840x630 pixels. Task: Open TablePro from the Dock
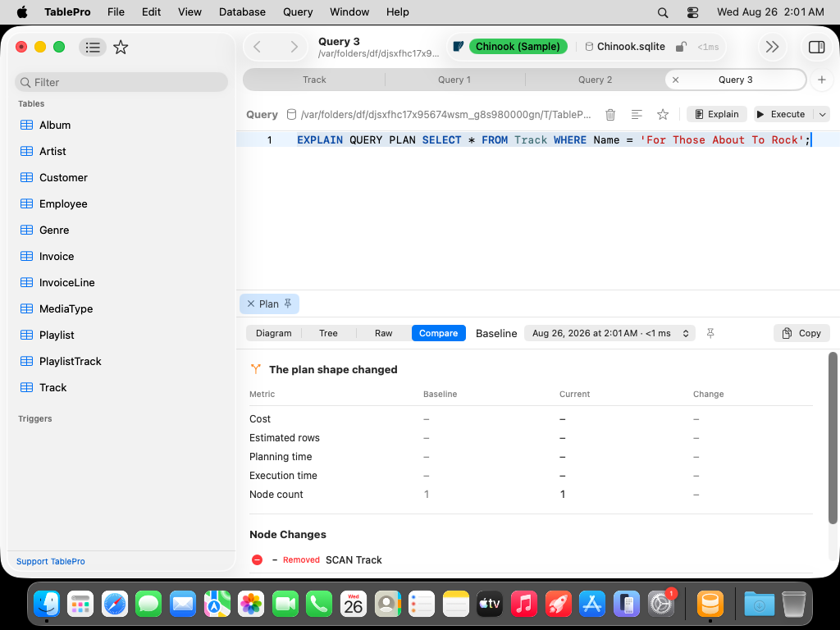(x=710, y=605)
